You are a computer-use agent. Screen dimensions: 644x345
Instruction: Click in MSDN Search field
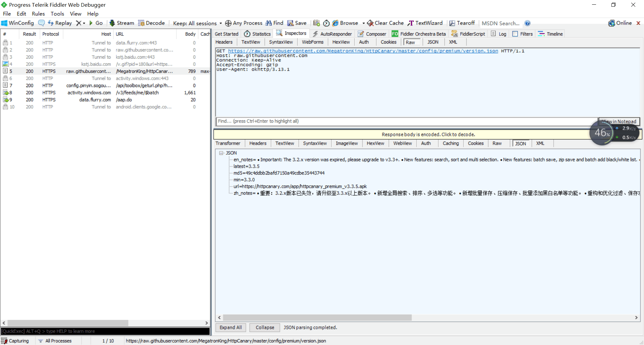click(x=500, y=23)
